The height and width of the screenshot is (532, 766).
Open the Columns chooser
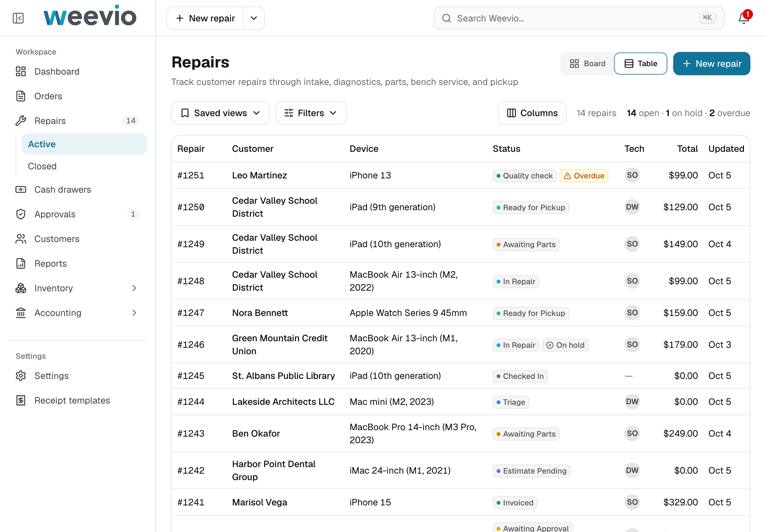[x=532, y=113]
